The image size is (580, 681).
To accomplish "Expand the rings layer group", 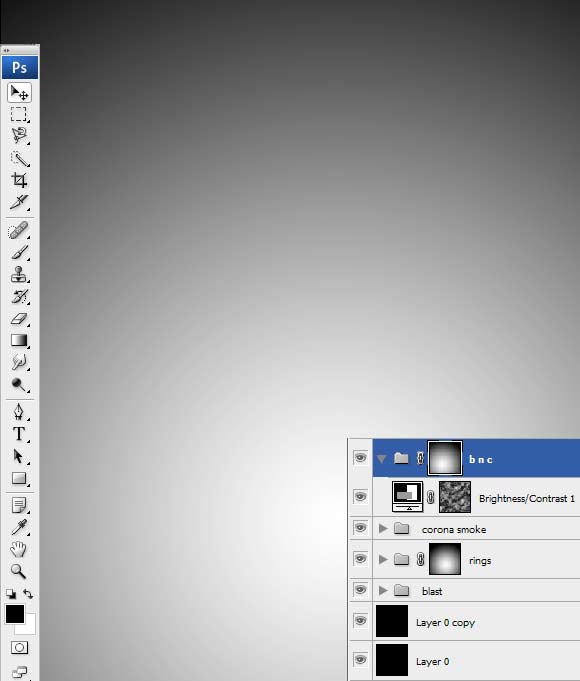I will (383, 559).
